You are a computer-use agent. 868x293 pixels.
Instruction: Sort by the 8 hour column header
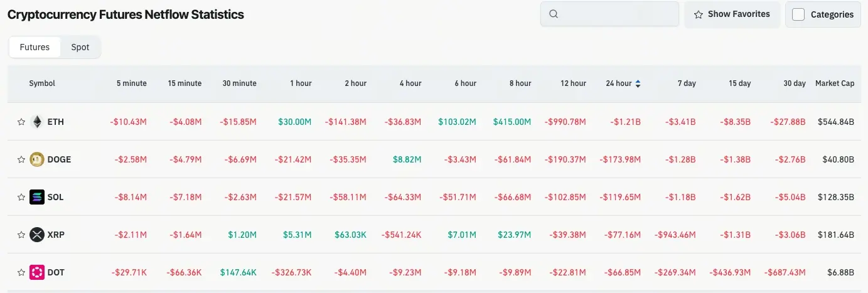point(520,83)
